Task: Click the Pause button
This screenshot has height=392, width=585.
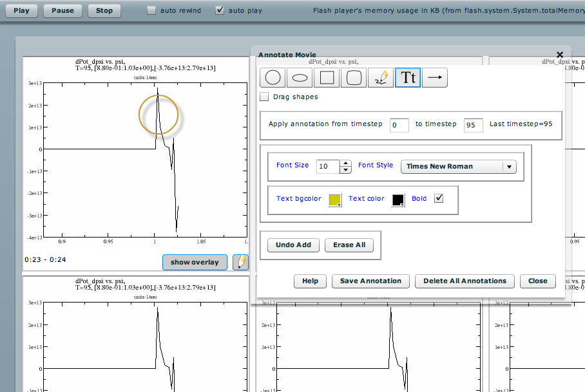Action: point(62,10)
